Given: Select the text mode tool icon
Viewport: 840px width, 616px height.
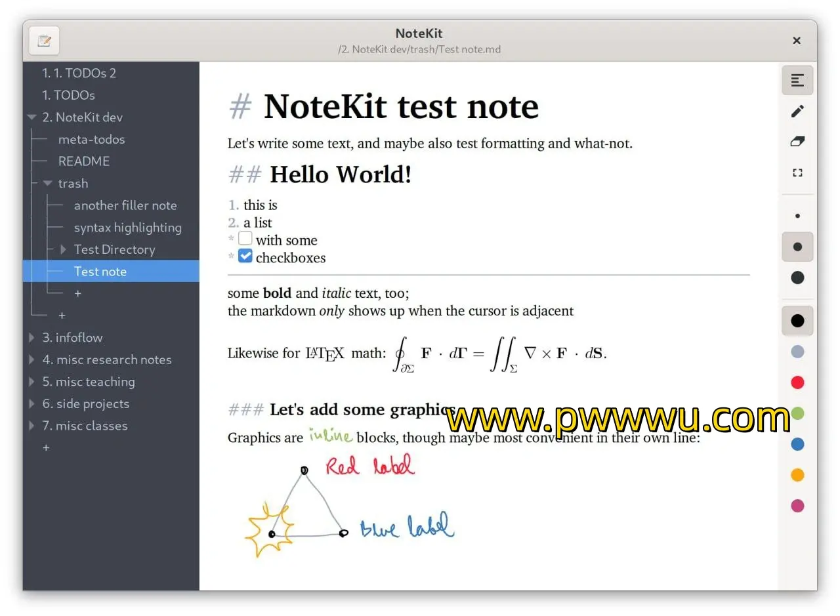Looking at the screenshot, I should pyautogui.click(x=797, y=80).
